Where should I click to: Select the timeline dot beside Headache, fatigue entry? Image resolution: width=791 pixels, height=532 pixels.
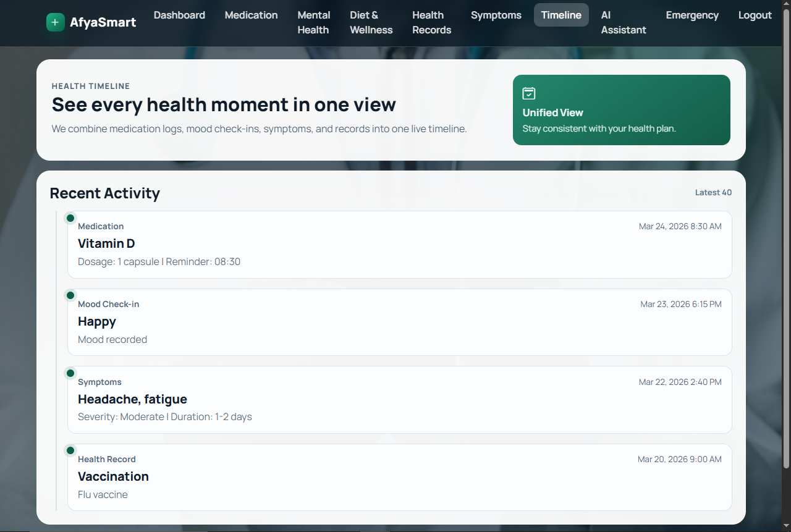coord(70,373)
